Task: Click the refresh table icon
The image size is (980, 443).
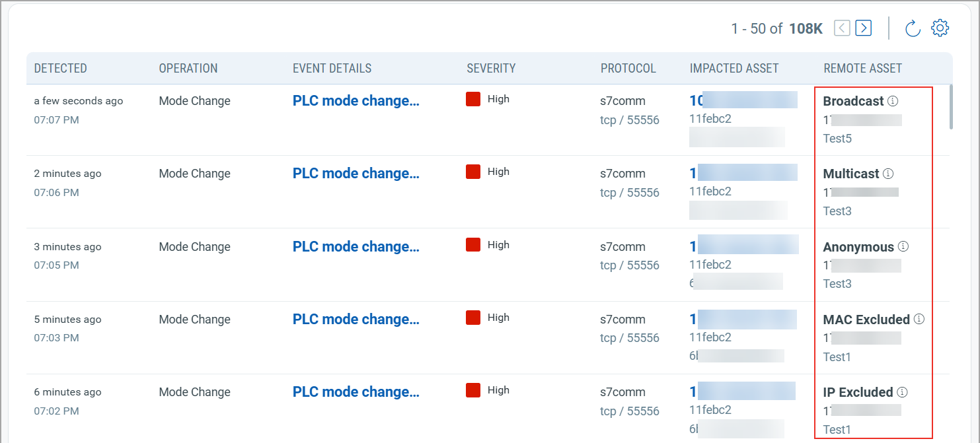Action: click(913, 28)
